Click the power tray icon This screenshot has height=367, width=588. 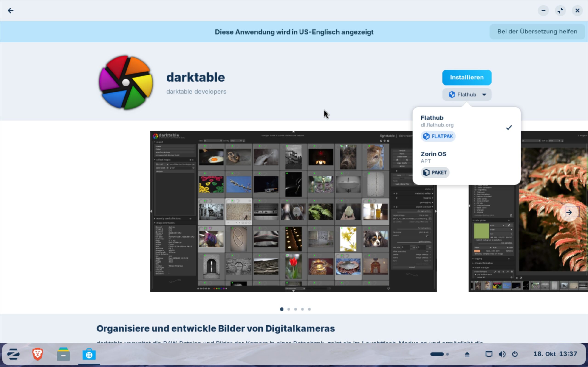[x=515, y=354]
